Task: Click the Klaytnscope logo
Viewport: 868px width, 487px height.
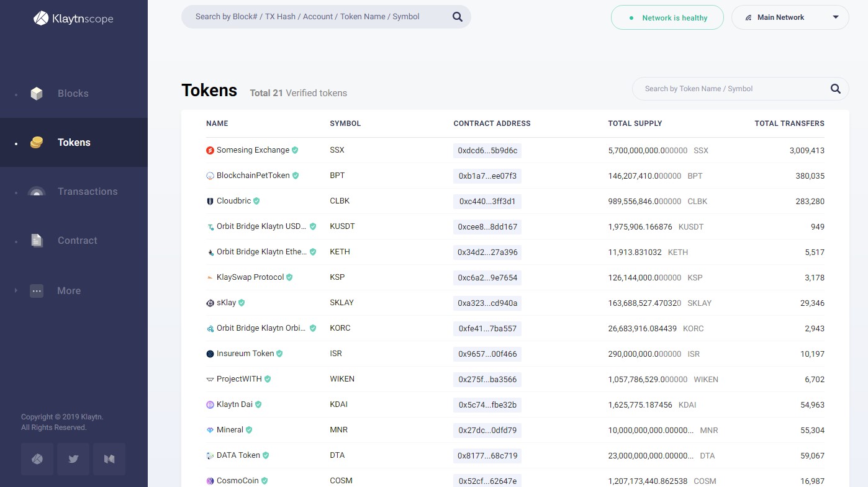Action: click(73, 19)
